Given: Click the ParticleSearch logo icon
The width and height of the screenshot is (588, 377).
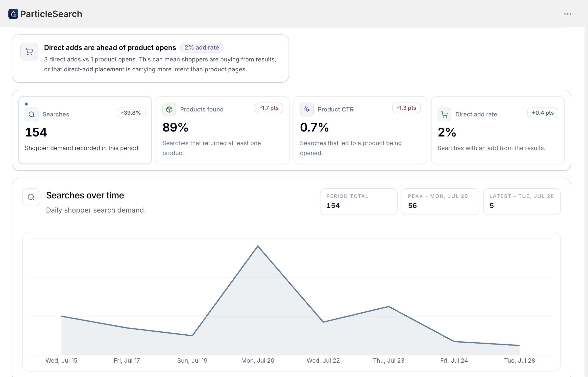Looking at the screenshot, I should coord(13,14).
